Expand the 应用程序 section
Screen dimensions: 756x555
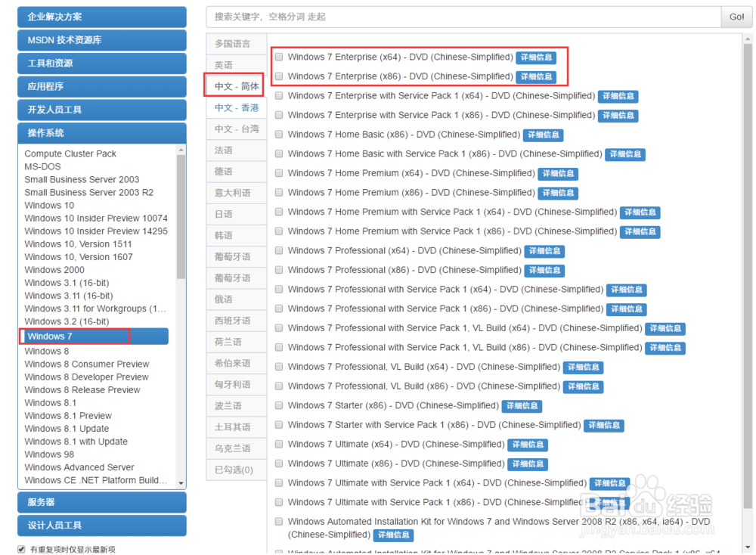[x=102, y=86]
